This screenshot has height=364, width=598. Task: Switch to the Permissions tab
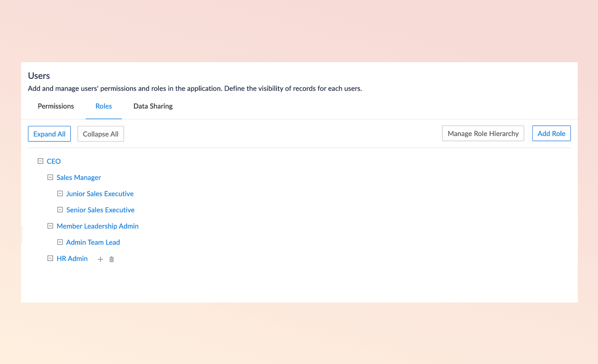56,106
